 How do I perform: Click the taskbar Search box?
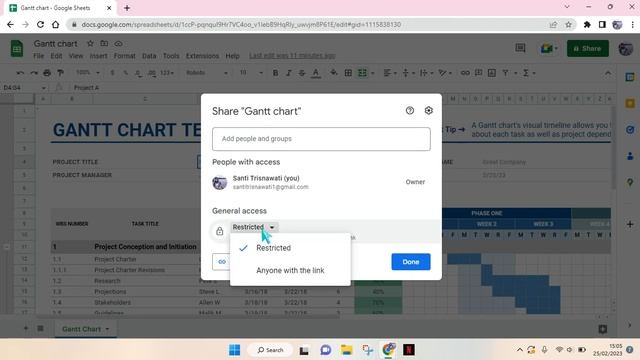270,350
